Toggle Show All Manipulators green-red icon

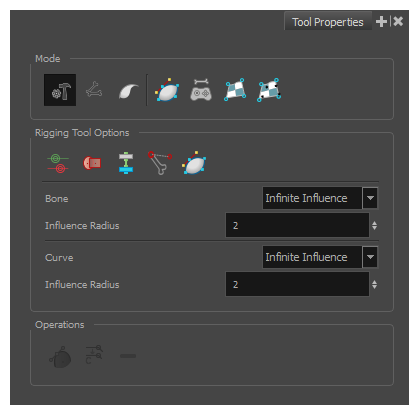[x=58, y=163]
